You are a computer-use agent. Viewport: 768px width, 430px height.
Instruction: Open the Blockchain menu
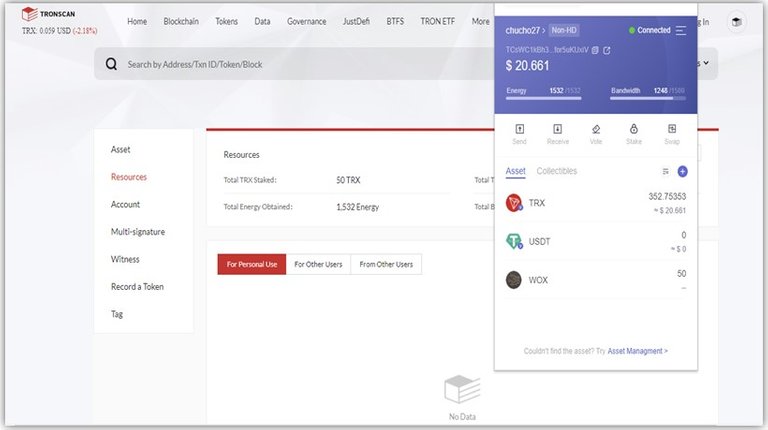pyautogui.click(x=181, y=22)
